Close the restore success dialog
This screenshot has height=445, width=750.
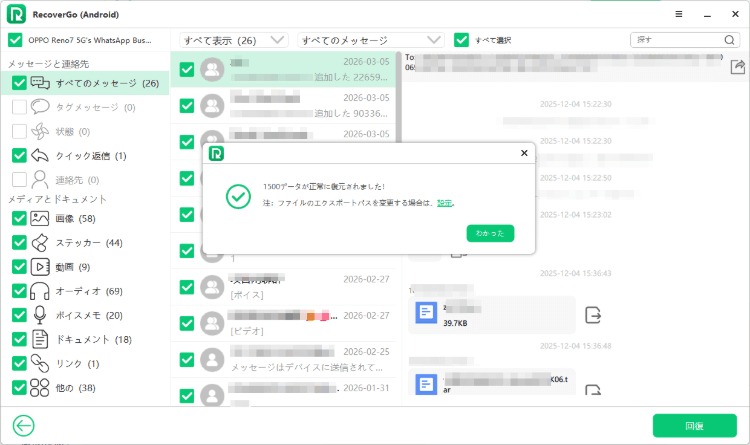click(x=524, y=153)
